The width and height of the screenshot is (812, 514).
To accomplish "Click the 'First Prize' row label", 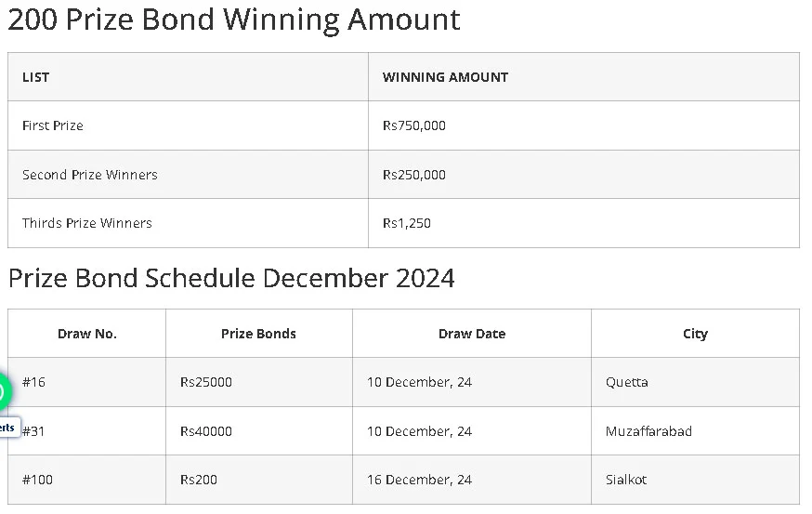I will pos(53,125).
